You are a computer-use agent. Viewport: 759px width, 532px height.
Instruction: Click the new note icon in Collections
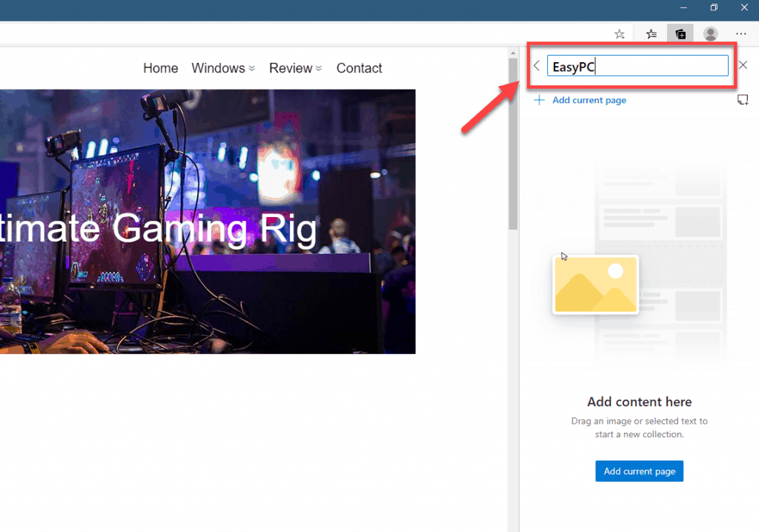[743, 99]
